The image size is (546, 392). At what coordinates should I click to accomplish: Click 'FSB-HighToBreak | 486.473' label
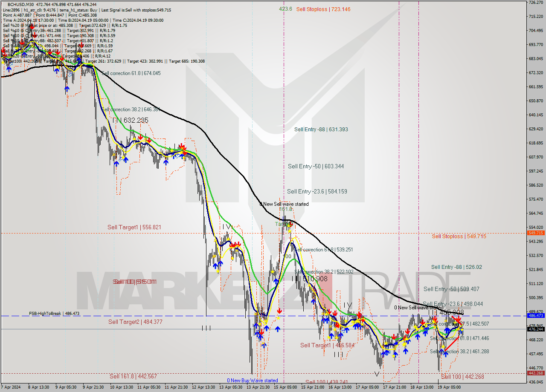click(x=54, y=314)
